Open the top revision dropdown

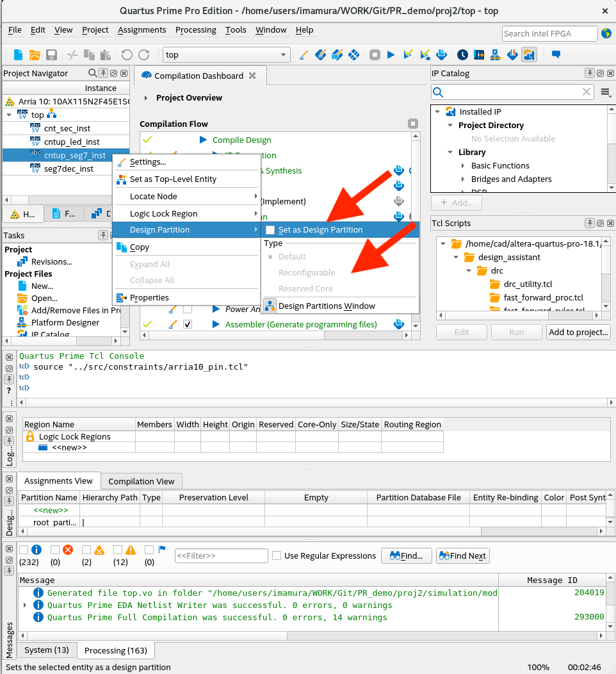[227, 54]
